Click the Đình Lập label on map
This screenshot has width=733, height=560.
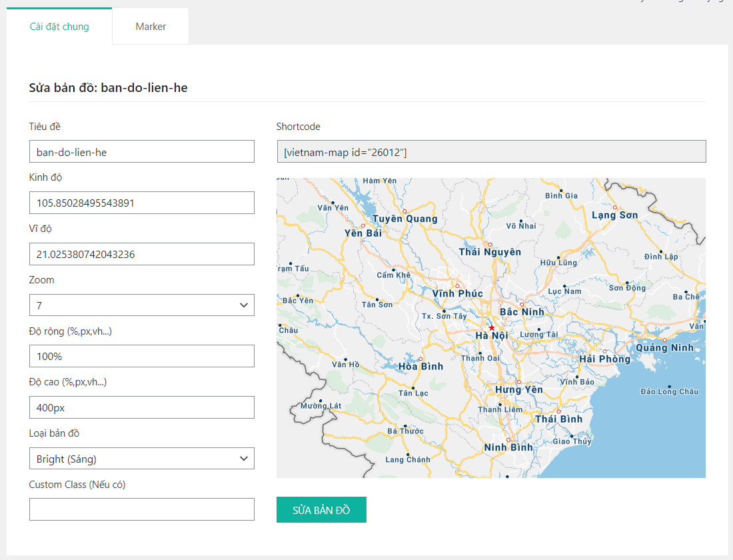661,257
